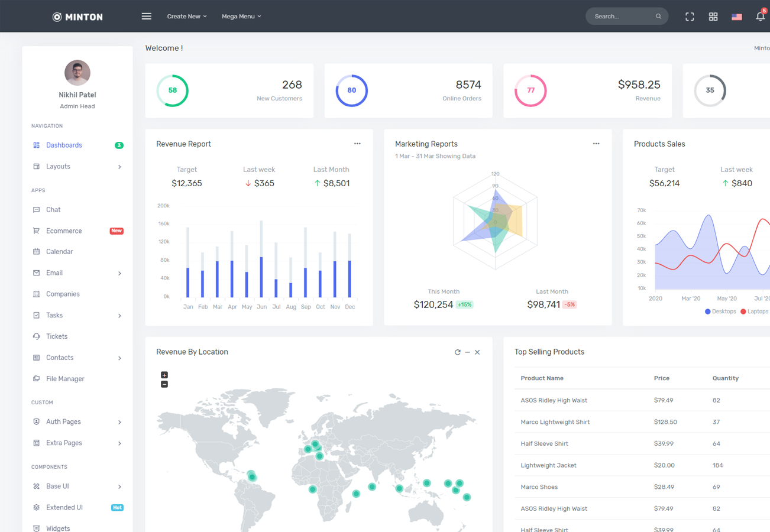
Task: Open Revenue Report three-dot options
Action: (357, 144)
